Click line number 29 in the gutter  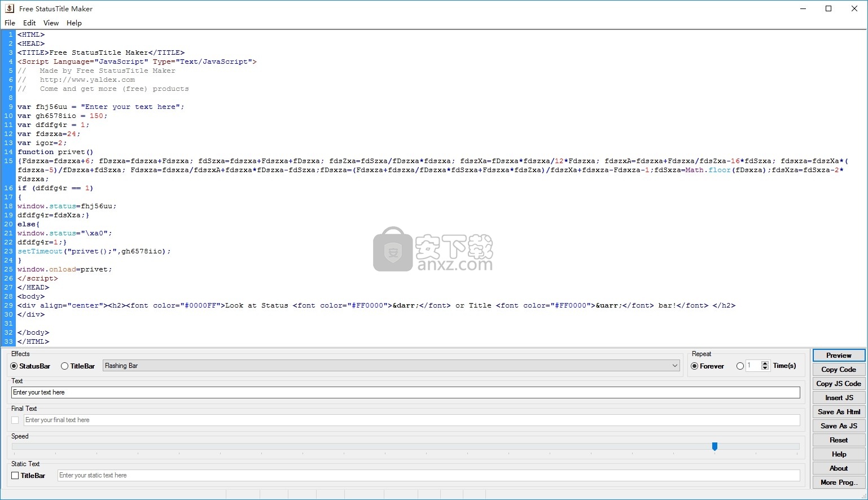click(8, 305)
